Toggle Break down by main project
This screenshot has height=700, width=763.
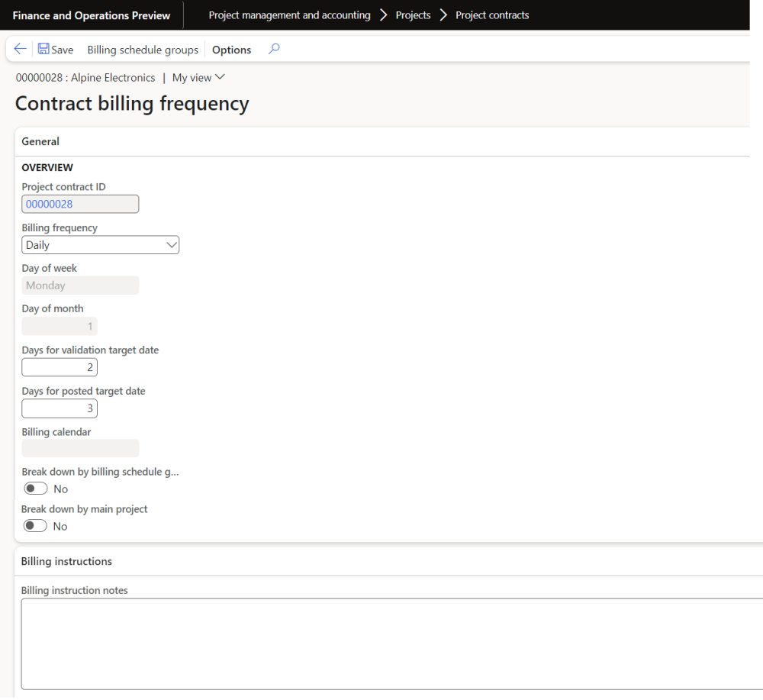point(36,526)
